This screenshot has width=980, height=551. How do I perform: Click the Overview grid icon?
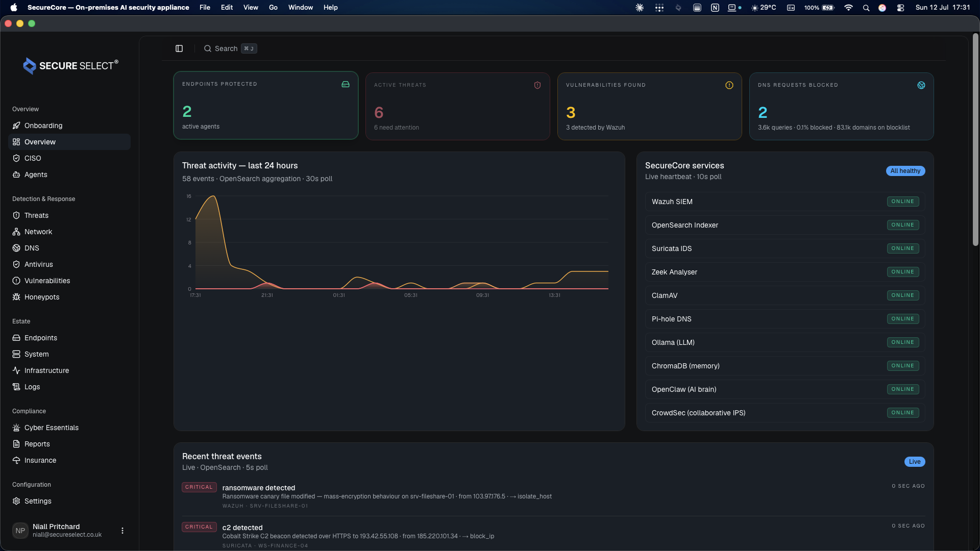click(16, 142)
